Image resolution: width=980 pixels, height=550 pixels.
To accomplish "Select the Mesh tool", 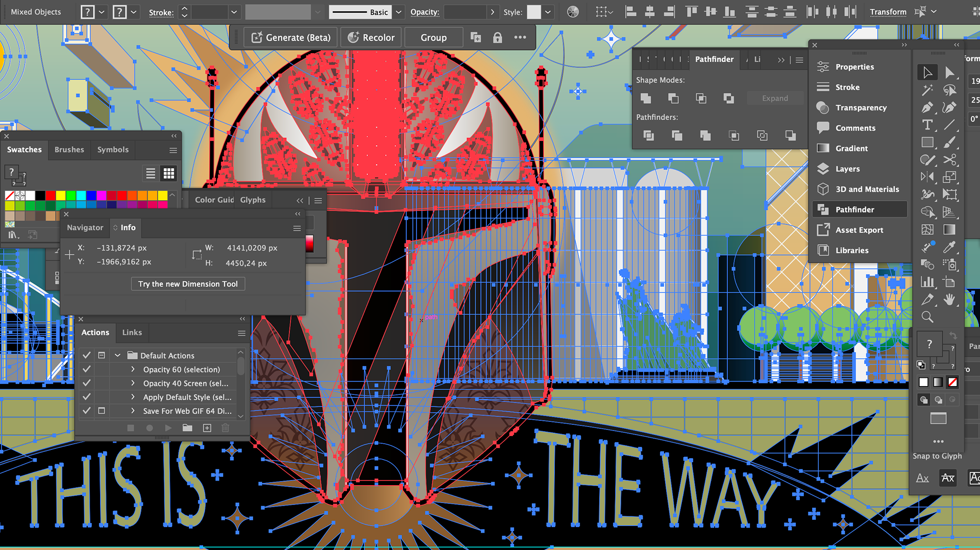I will (927, 230).
